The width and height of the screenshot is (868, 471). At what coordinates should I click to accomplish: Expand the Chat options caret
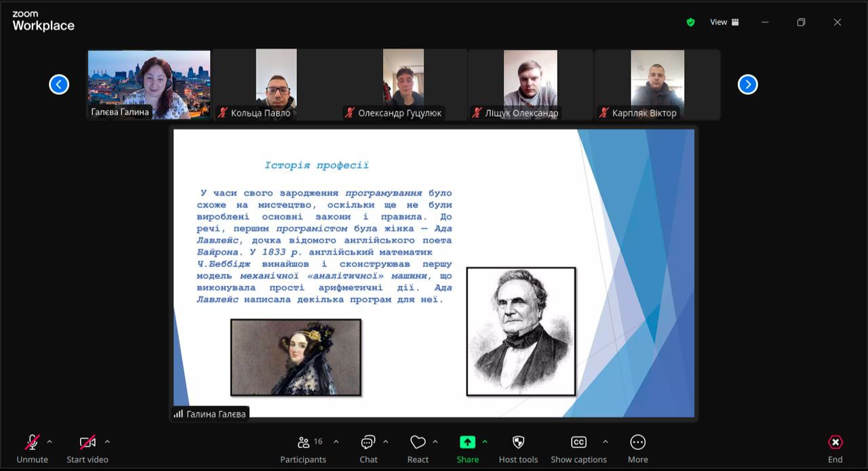386,442
